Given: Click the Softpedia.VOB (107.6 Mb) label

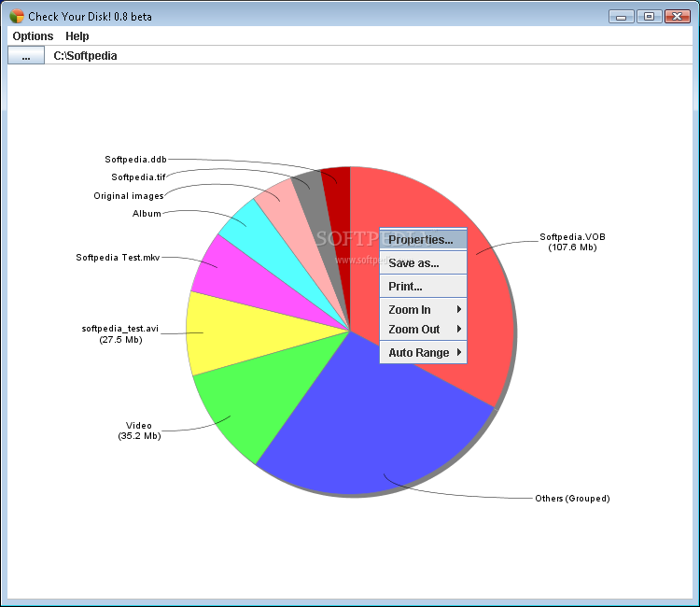Looking at the screenshot, I should click(x=572, y=242).
